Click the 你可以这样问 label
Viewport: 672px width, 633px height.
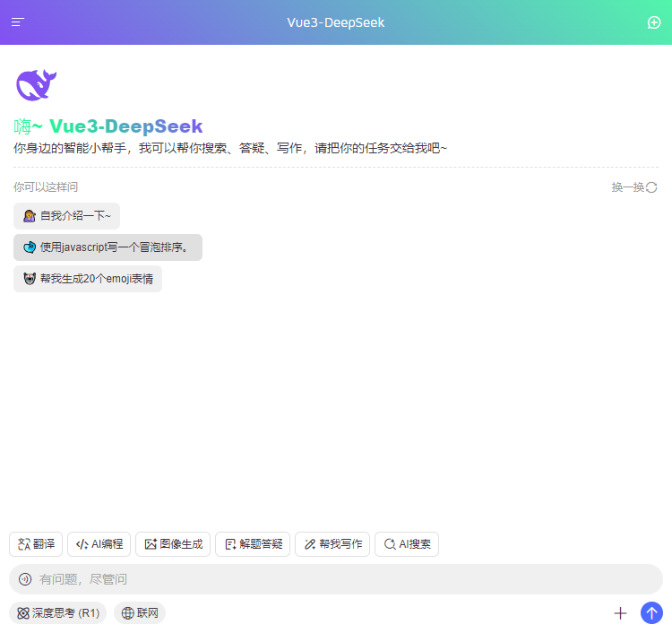[46, 187]
